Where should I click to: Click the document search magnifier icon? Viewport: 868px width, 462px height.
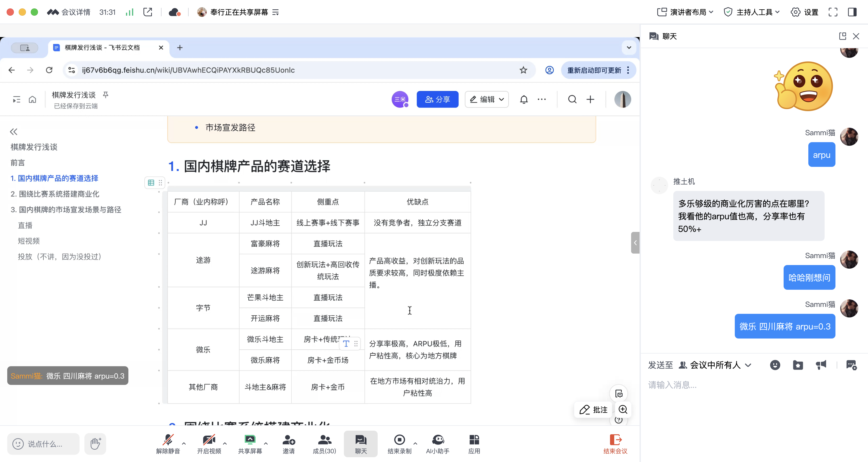pos(572,99)
